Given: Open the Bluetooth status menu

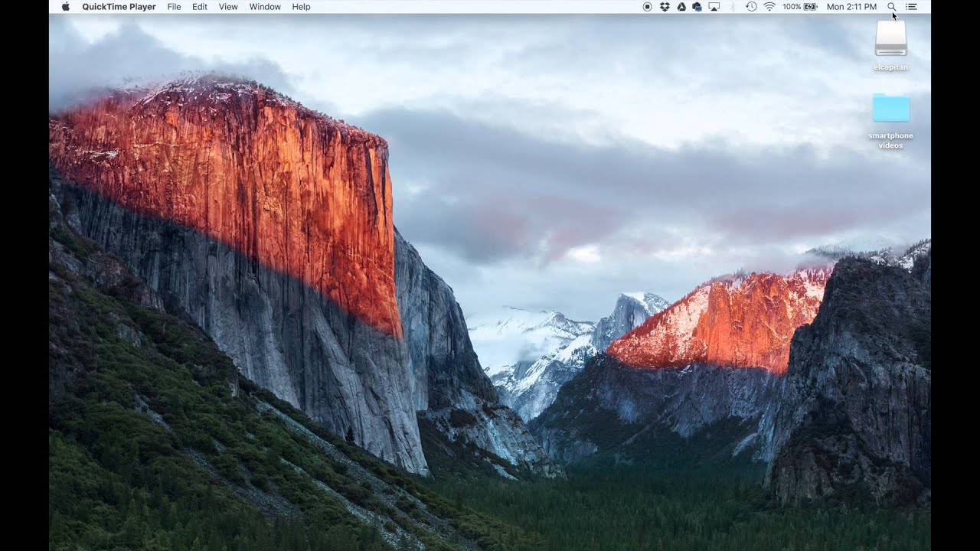Looking at the screenshot, I should coord(733,6).
